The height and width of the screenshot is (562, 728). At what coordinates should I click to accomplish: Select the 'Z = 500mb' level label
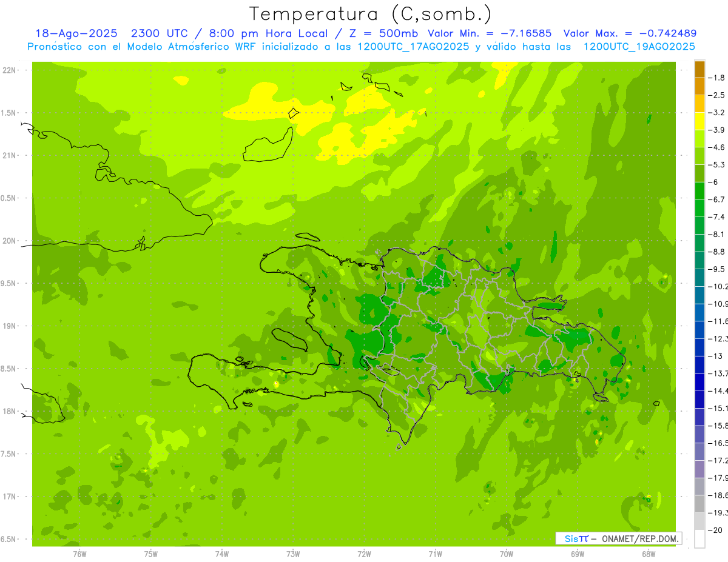click(383, 33)
